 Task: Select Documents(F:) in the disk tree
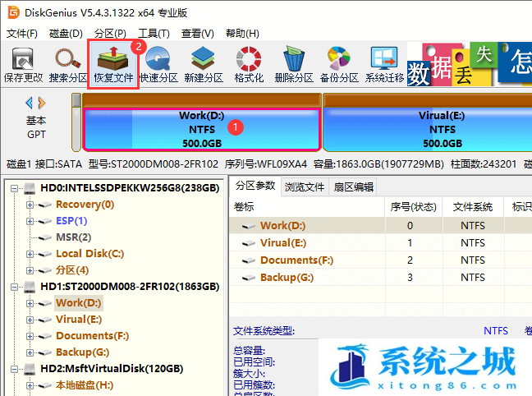(x=92, y=336)
